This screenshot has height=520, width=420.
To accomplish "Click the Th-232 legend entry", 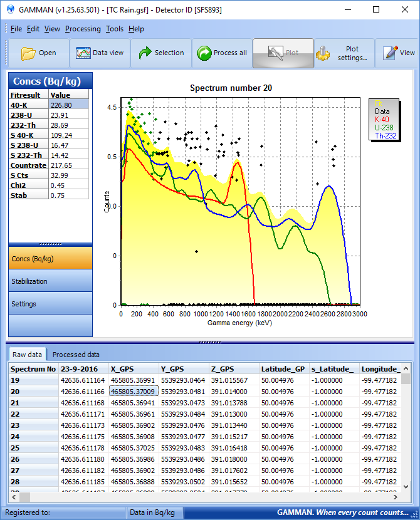I will [x=386, y=135].
